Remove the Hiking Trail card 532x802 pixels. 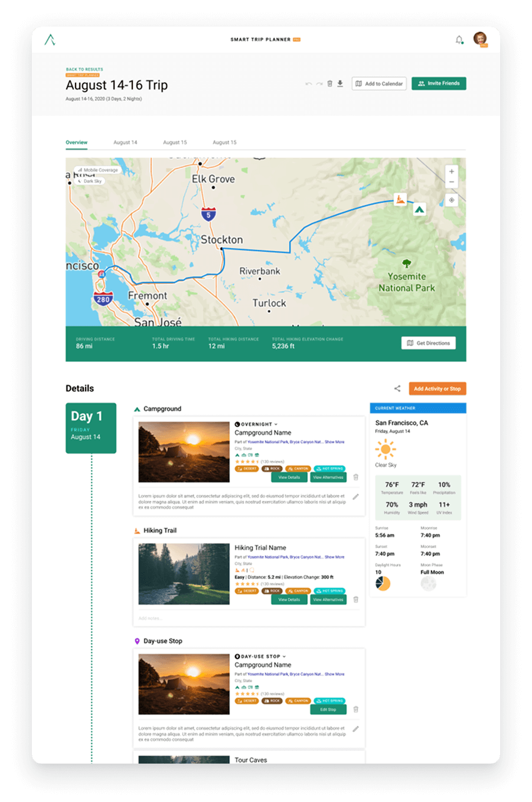(355, 599)
